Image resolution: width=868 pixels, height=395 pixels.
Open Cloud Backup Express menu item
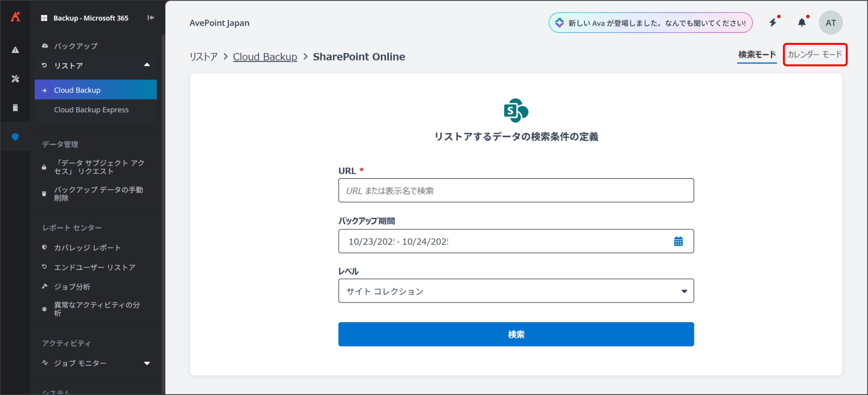coord(91,110)
